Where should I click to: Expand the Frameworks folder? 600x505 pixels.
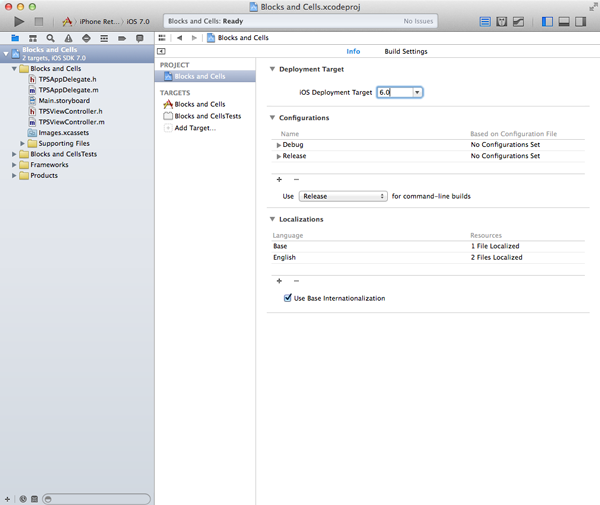[14, 165]
